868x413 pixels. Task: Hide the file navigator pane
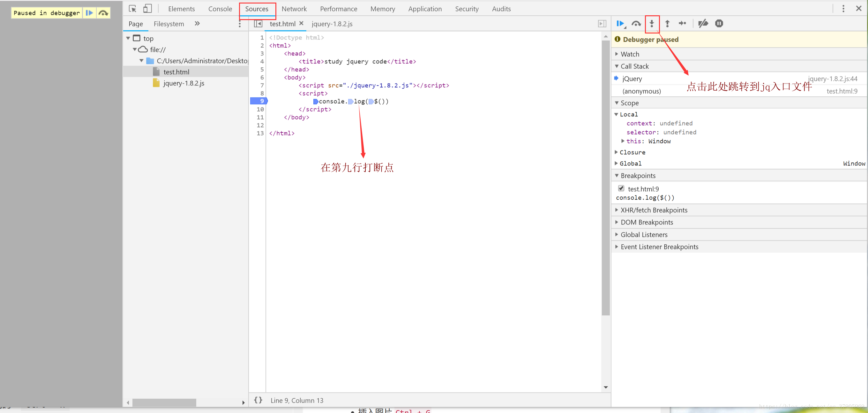pyautogui.click(x=258, y=24)
